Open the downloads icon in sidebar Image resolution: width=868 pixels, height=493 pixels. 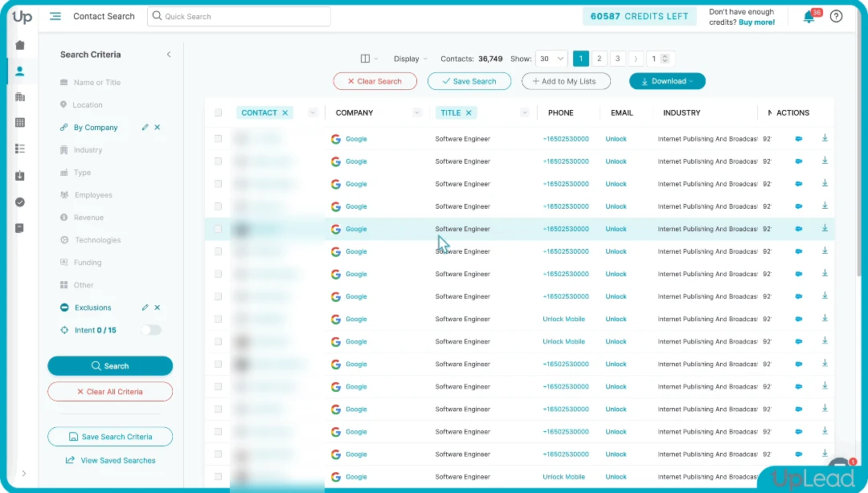20,175
